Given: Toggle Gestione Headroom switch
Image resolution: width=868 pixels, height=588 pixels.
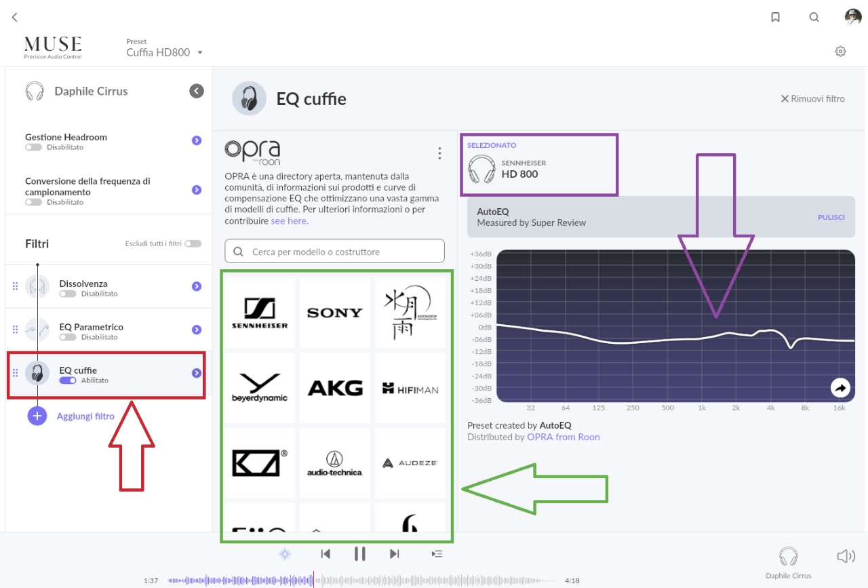Looking at the screenshot, I should point(34,147).
